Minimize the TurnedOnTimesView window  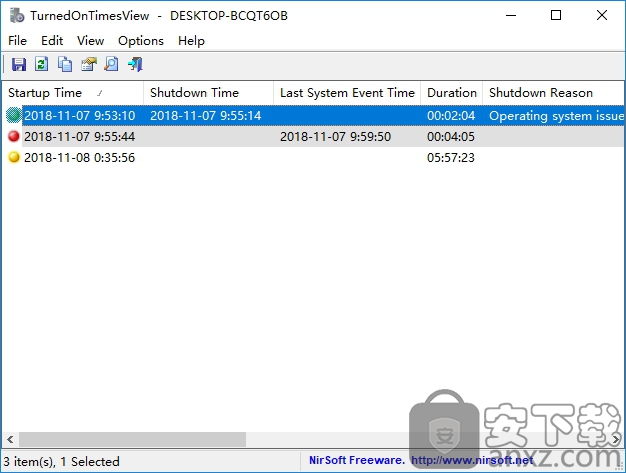point(511,16)
